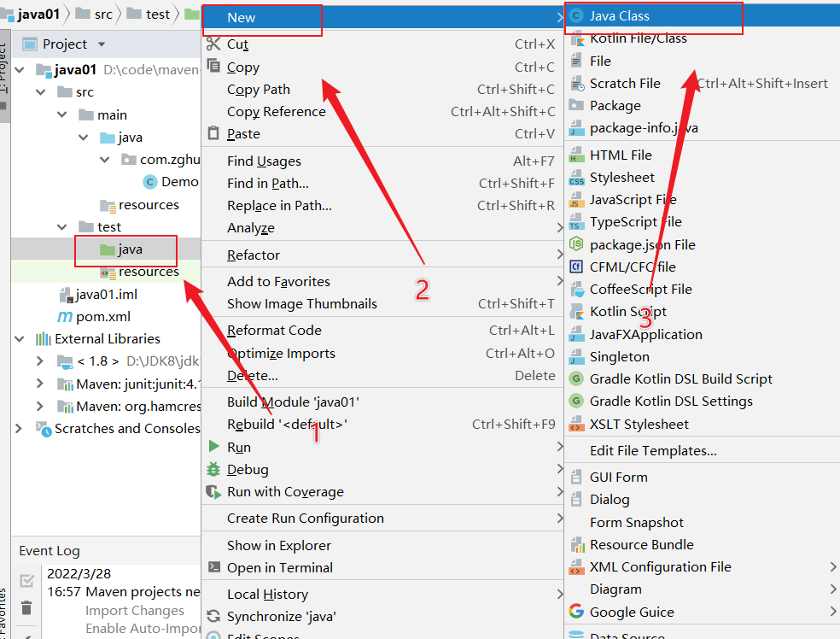Expand the JDK 1.8 library node
This screenshot has width=840, height=639.
point(40,361)
